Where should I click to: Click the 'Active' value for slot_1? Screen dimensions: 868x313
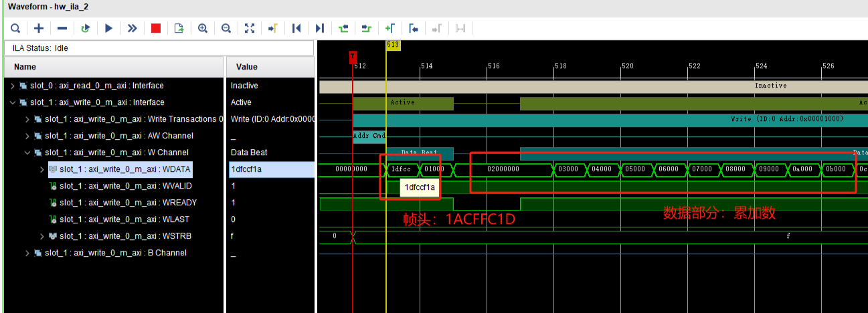pyautogui.click(x=242, y=102)
